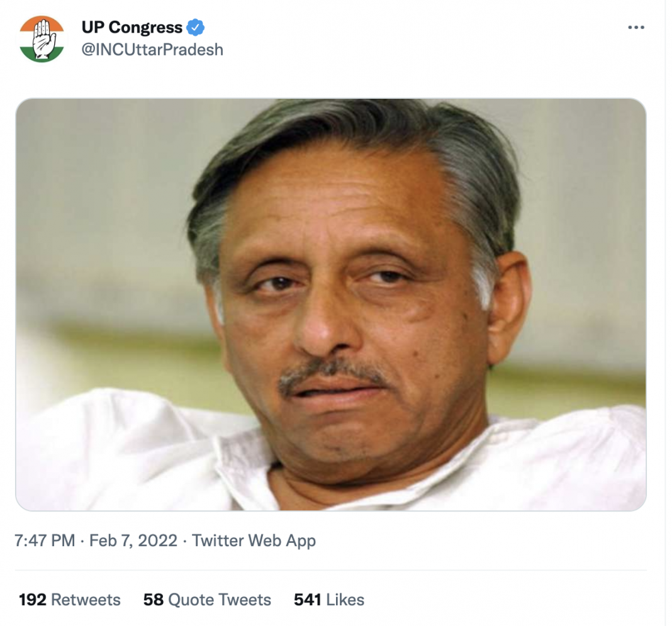Open the @INCUttarPradesh handle link

pos(152,50)
